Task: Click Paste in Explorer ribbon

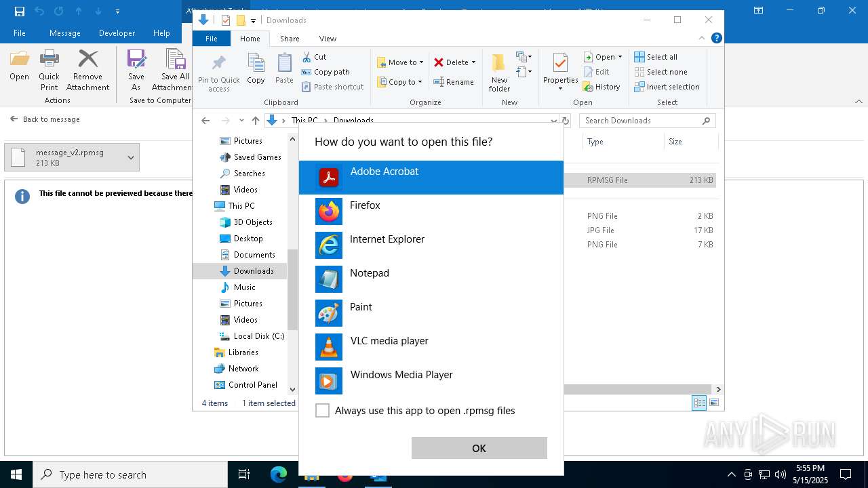Action: pyautogui.click(x=284, y=69)
